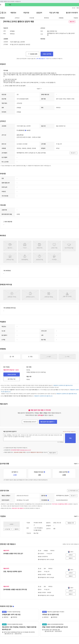
Task: Open 도매업체 물류 사무직 사원 모집 recommendation
Action: coord(11,614)
